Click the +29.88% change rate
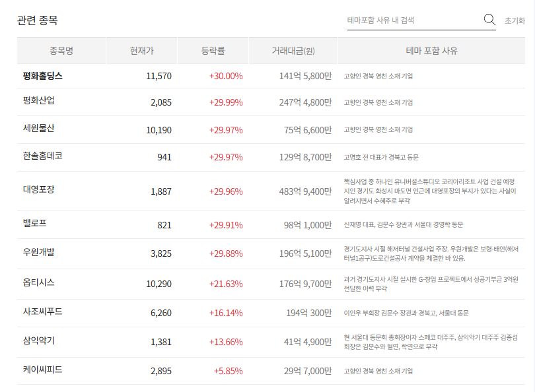 pyautogui.click(x=226, y=253)
